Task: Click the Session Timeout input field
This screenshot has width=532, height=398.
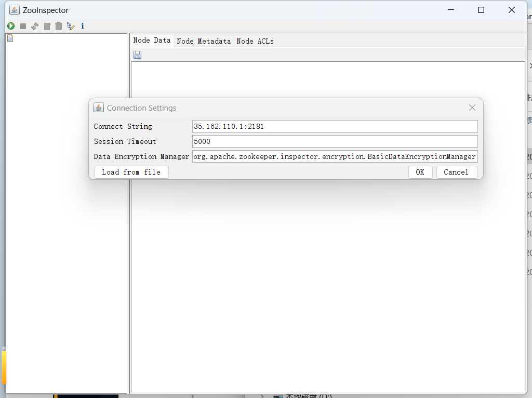Action: coord(335,141)
